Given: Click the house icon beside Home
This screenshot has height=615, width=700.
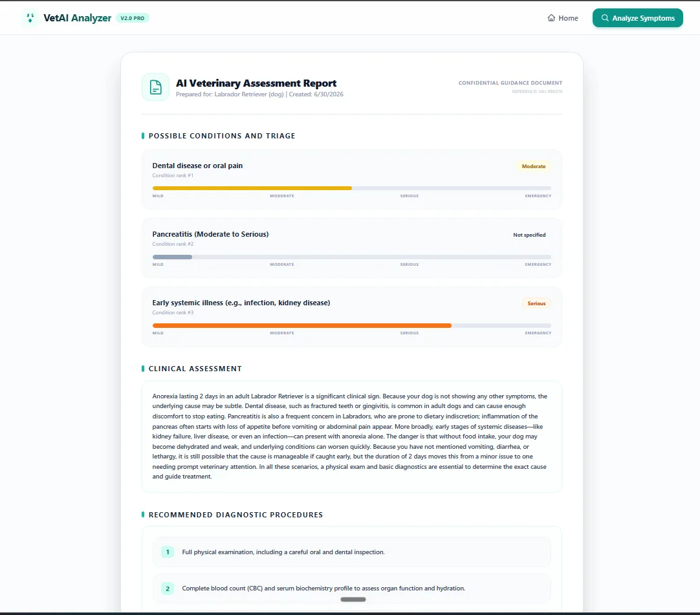Looking at the screenshot, I should [551, 18].
